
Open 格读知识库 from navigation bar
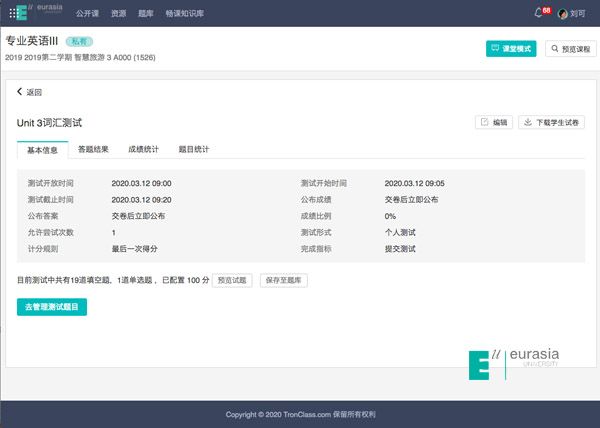pyautogui.click(x=183, y=14)
